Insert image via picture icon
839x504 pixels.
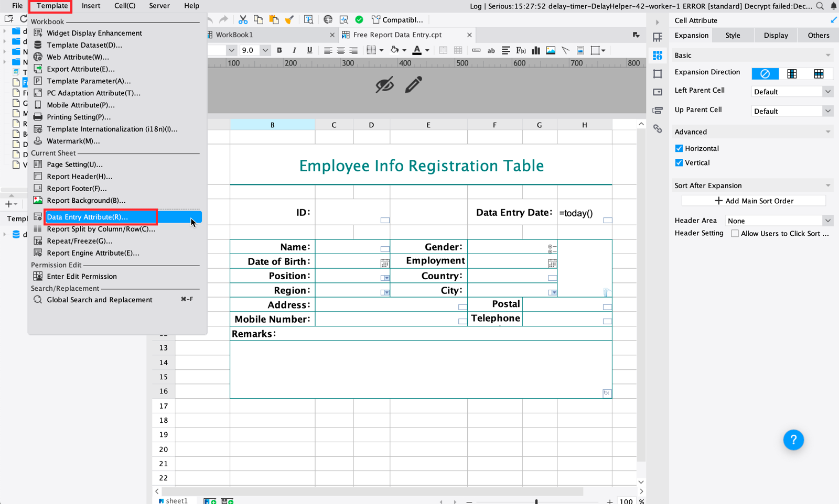click(551, 50)
